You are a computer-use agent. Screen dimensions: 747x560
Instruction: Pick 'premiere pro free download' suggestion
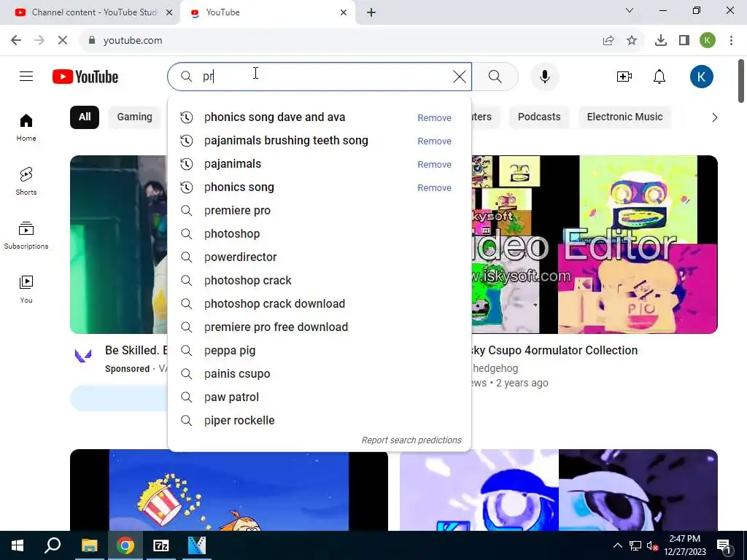320,327
